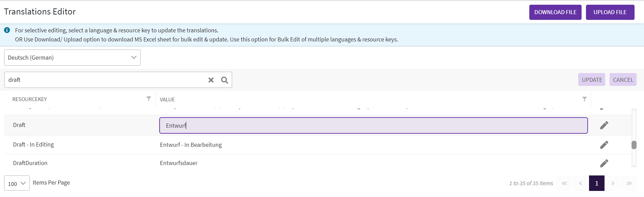This screenshot has width=644, height=197.
Task: Click the blue info icon in banner
Action: 7,30
